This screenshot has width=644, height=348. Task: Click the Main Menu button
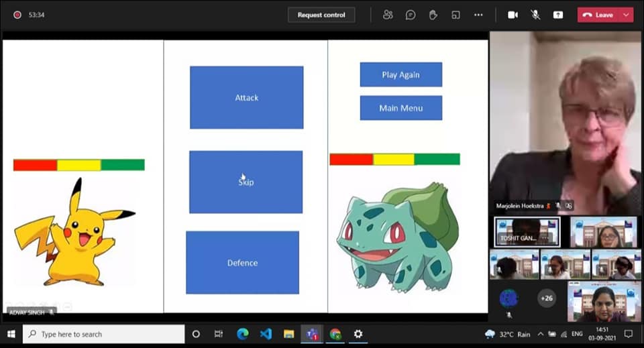coord(401,108)
